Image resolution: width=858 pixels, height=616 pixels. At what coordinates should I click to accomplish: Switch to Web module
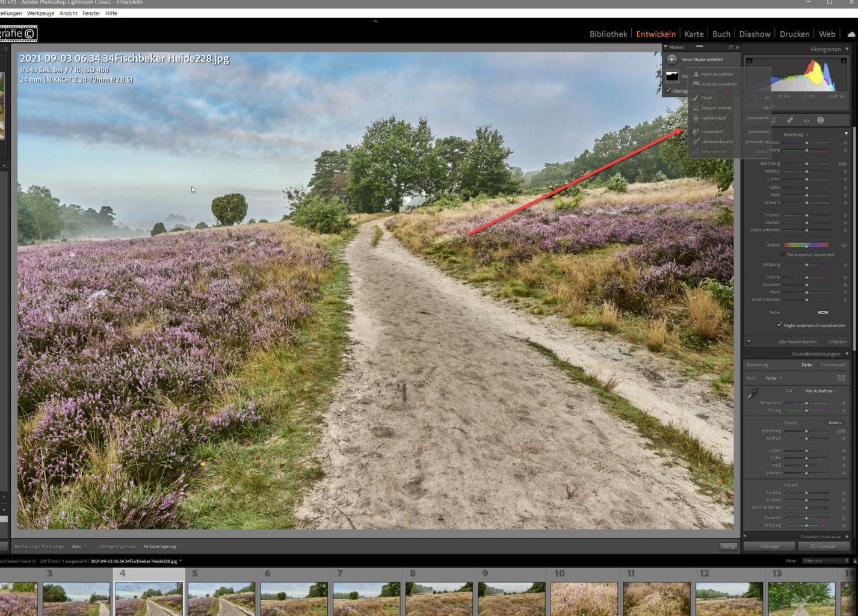pyautogui.click(x=827, y=34)
